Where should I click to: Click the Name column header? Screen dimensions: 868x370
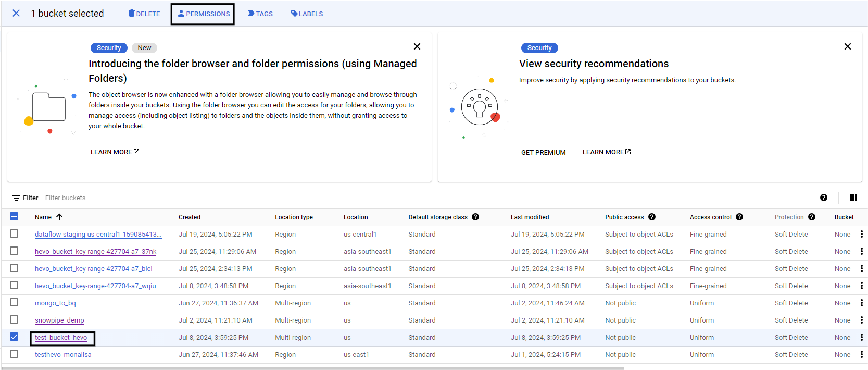(x=43, y=217)
